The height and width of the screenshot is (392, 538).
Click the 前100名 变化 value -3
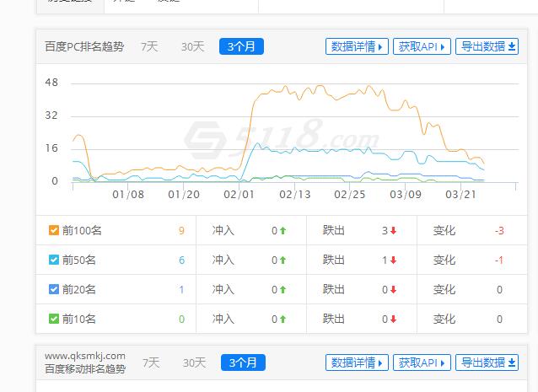(x=499, y=230)
